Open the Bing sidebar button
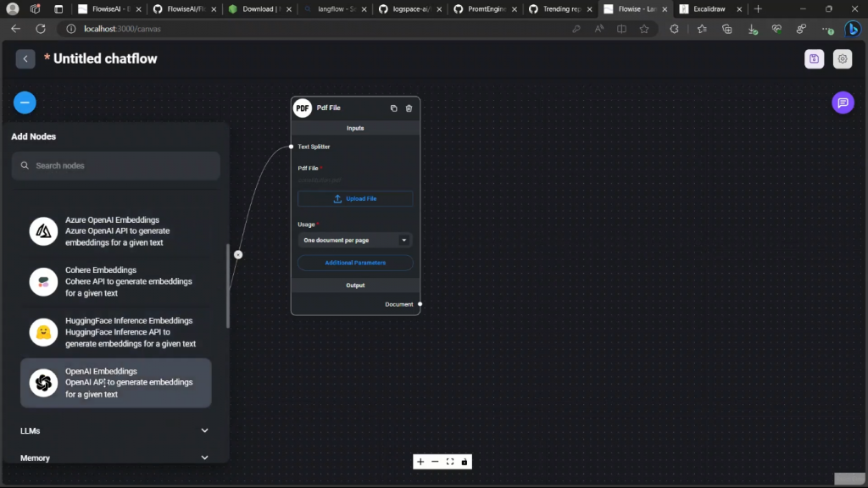This screenshot has height=488, width=868. [x=853, y=29]
